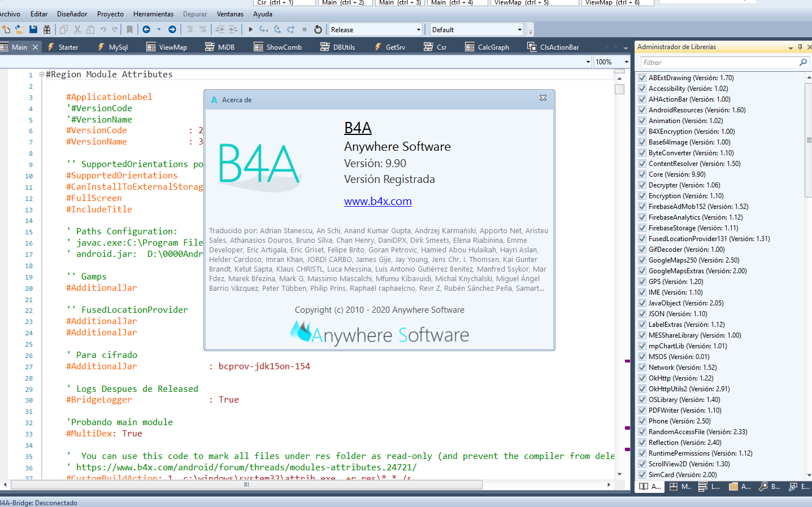The width and height of the screenshot is (812, 507).
Task: Click the code editor vertical scrollbar thumb
Action: click(x=620, y=89)
